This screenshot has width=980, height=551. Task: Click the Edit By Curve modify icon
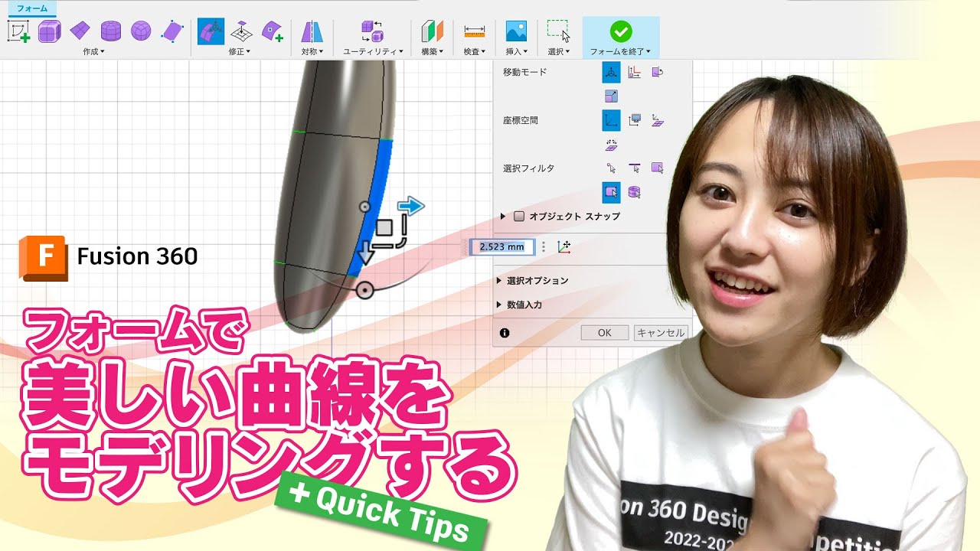242,31
